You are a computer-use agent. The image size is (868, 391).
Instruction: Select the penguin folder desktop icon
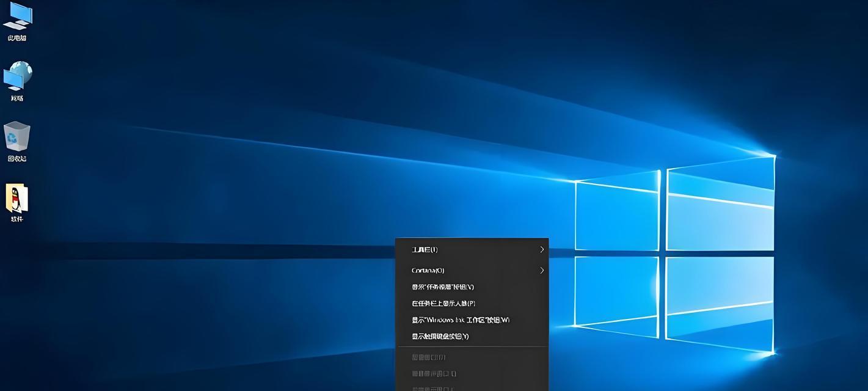pyautogui.click(x=17, y=203)
